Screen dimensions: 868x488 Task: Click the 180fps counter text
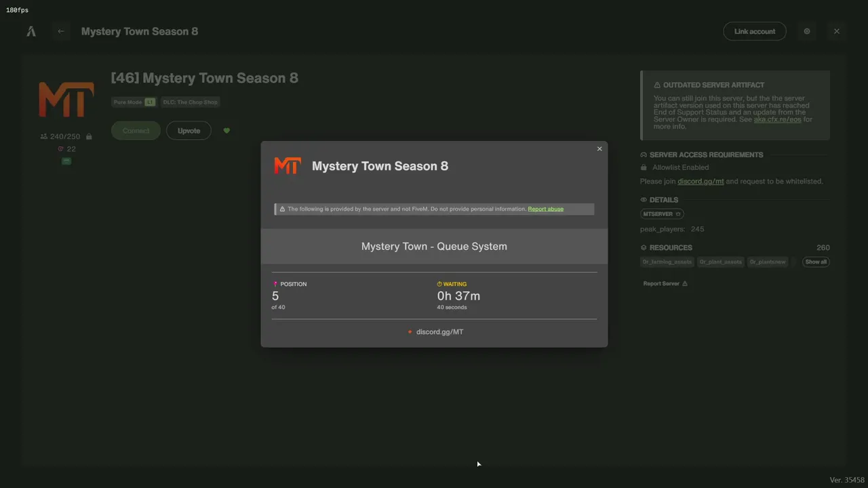click(17, 10)
